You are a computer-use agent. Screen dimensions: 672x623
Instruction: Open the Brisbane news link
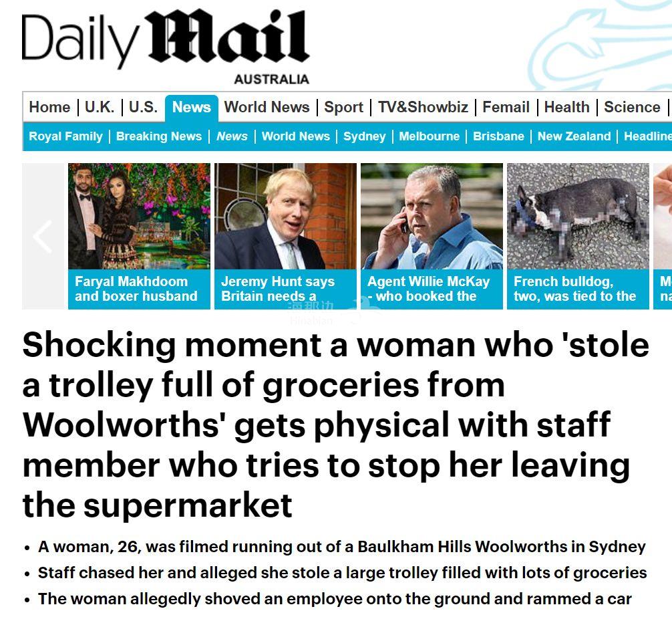point(498,136)
